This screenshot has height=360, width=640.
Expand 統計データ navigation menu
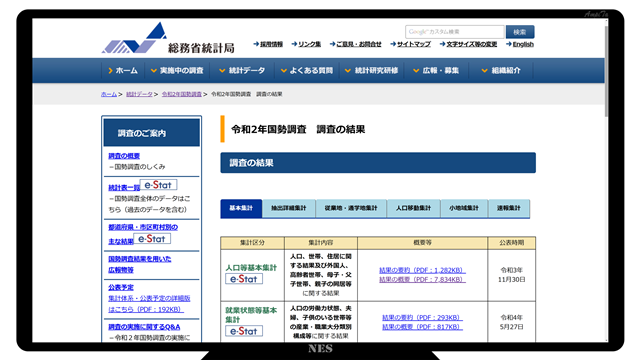coord(242,71)
